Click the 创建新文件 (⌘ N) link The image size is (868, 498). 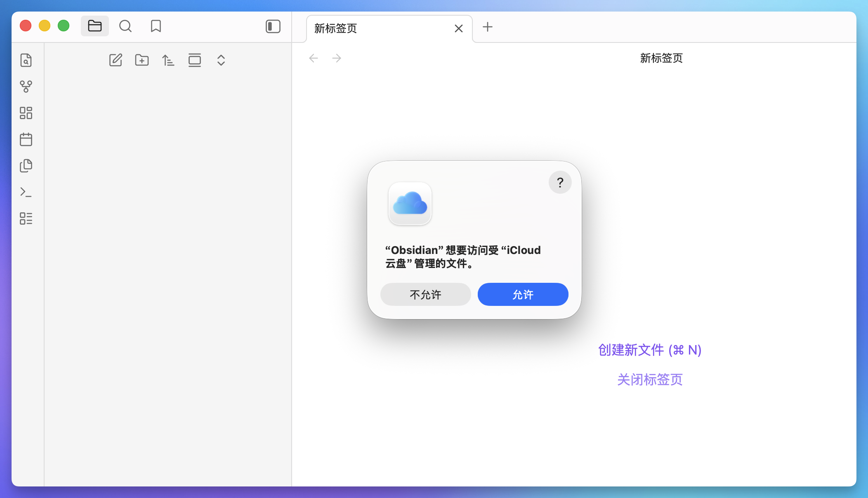coord(650,350)
